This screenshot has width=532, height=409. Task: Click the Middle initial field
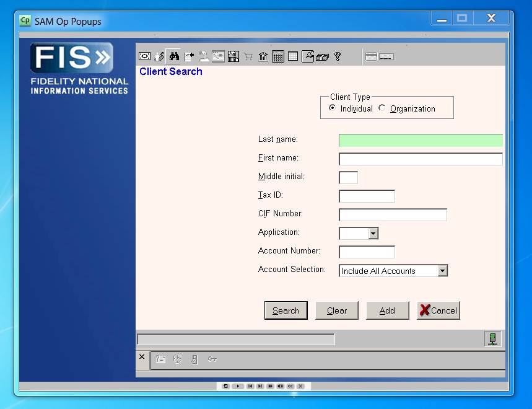[x=349, y=177]
